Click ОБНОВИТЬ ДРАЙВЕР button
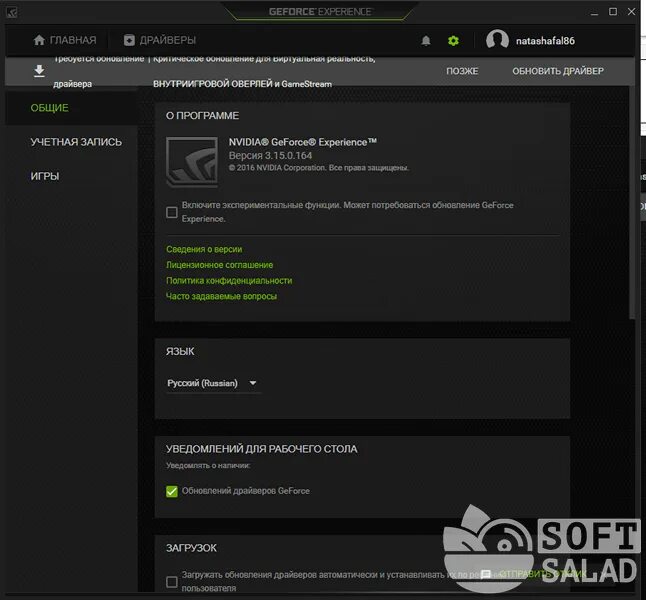Viewport: 646px width, 600px height. click(558, 71)
